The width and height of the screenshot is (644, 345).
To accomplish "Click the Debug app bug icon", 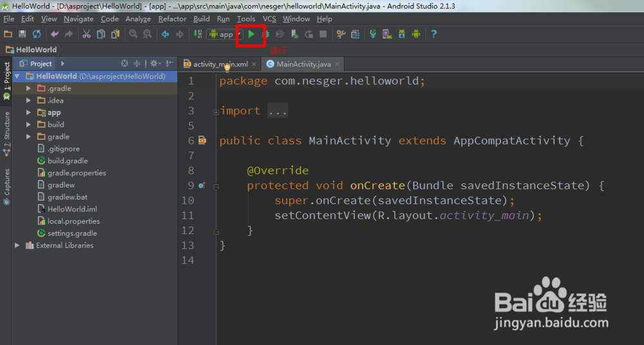I will pos(266,34).
